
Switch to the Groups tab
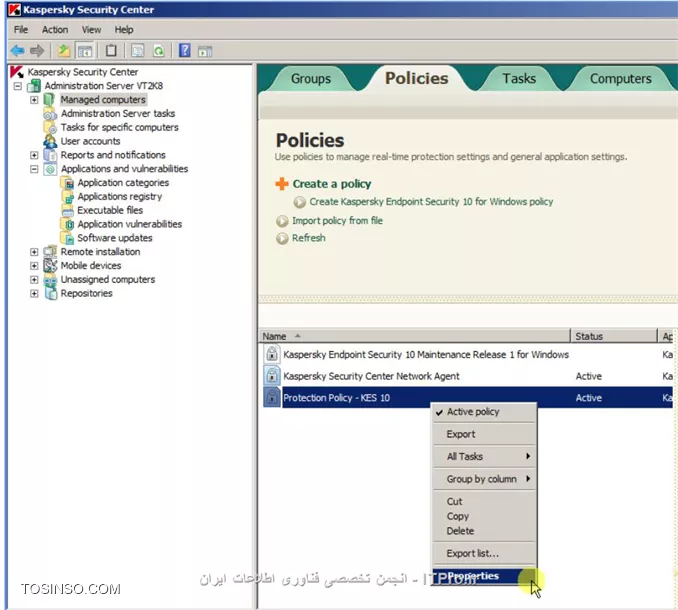coord(310,79)
